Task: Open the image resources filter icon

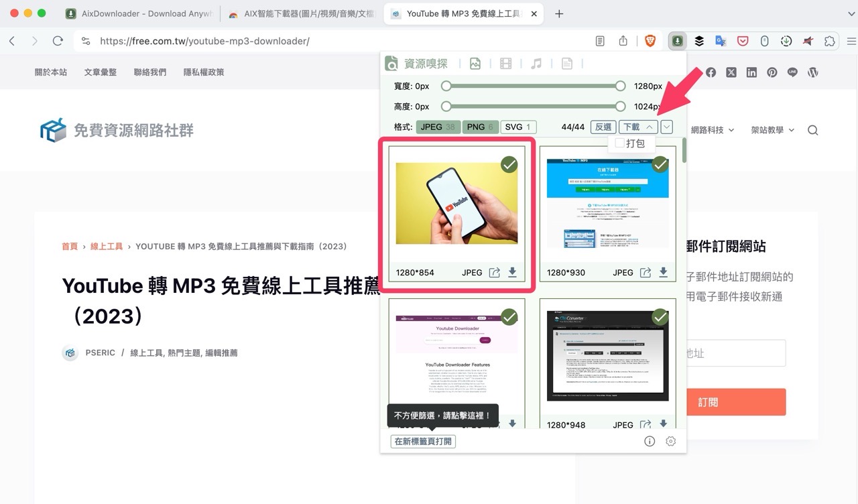Action: point(475,64)
